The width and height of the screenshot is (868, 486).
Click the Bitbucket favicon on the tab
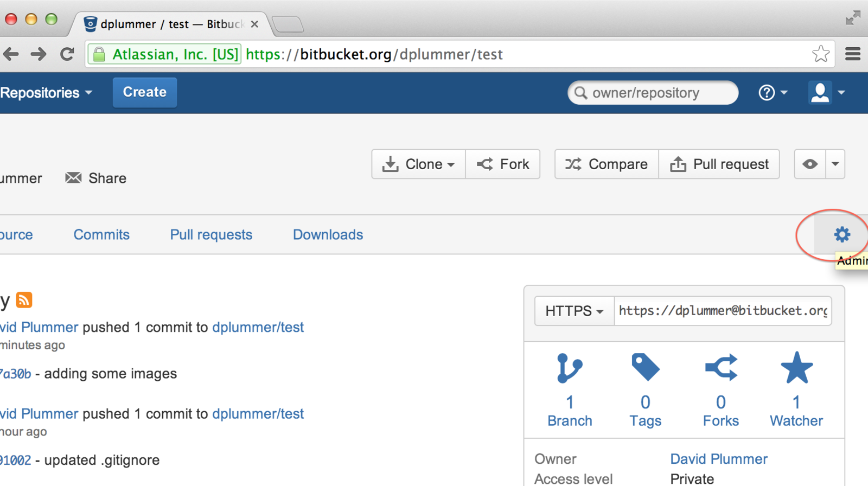click(90, 24)
